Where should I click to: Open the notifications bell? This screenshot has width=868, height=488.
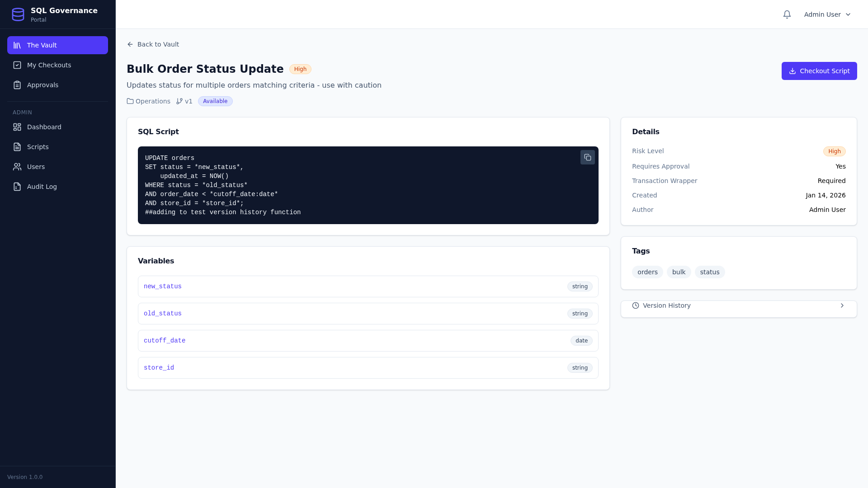pyautogui.click(x=787, y=14)
